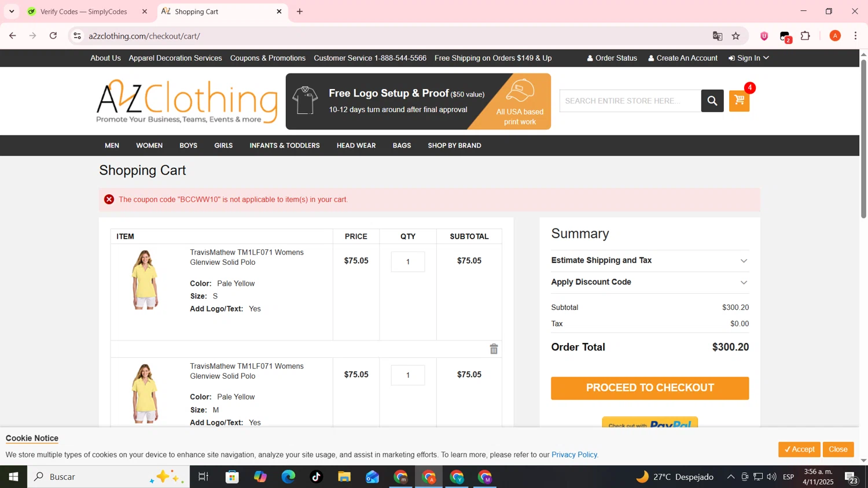Show hidden tray icons chevron
The height and width of the screenshot is (488, 868).
[731, 477]
